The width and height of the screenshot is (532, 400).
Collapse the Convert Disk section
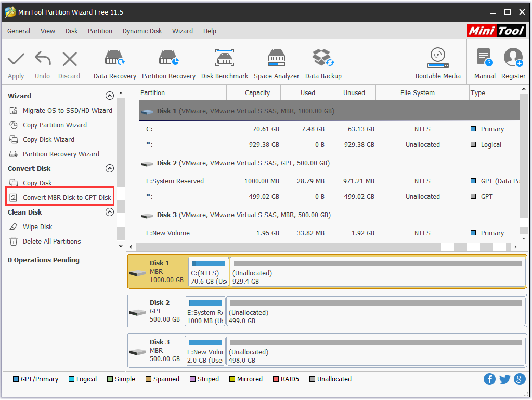[x=110, y=168]
